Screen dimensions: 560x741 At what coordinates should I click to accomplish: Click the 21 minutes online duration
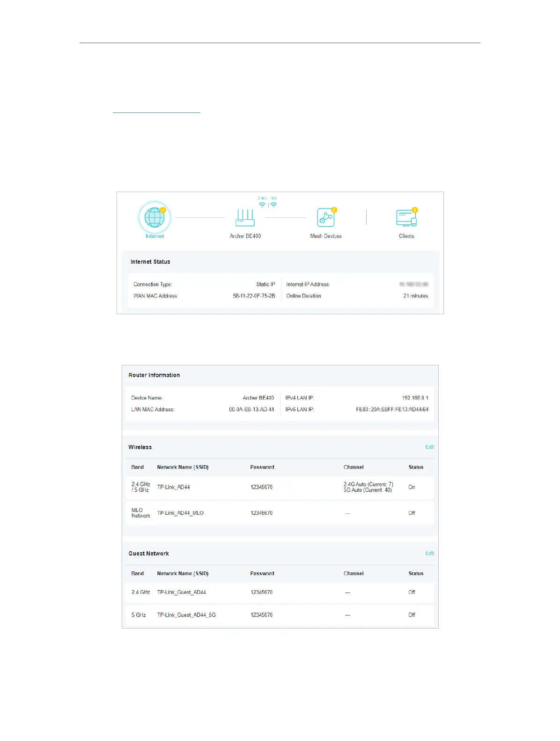click(x=415, y=296)
